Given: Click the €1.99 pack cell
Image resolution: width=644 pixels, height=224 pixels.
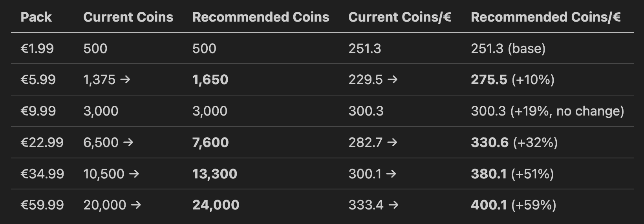Looking at the screenshot, I should point(37,48).
